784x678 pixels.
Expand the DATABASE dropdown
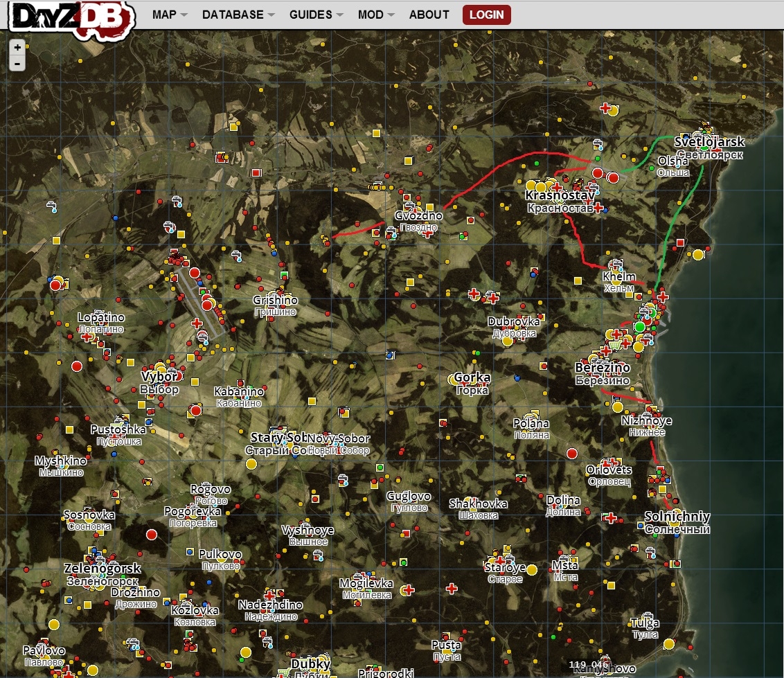(x=233, y=14)
